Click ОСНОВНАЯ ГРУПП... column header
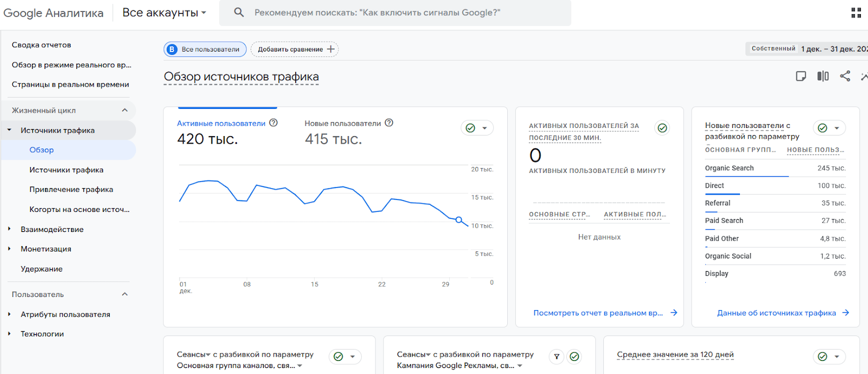This screenshot has height=374, width=868. click(741, 150)
